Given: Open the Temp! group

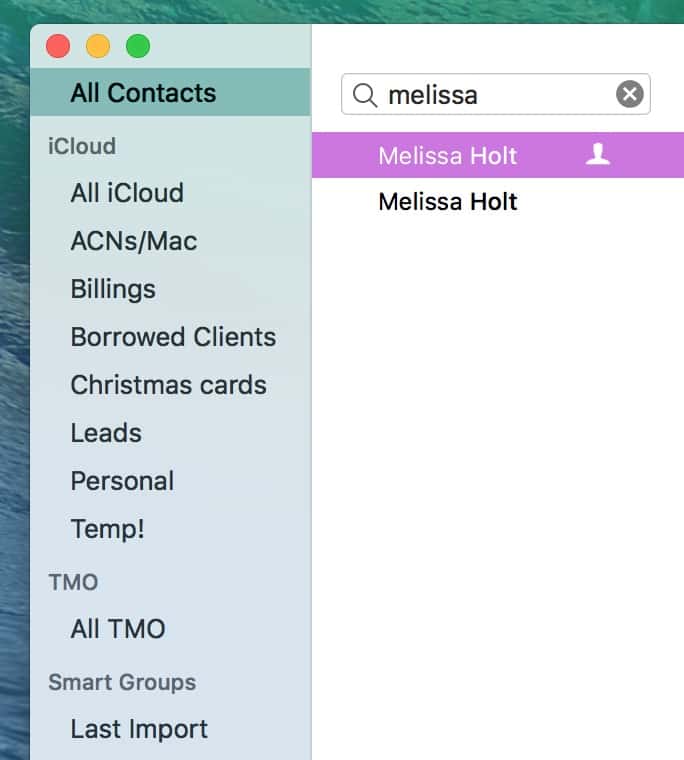Looking at the screenshot, I should pyautogui.click(x=107, y=529).
